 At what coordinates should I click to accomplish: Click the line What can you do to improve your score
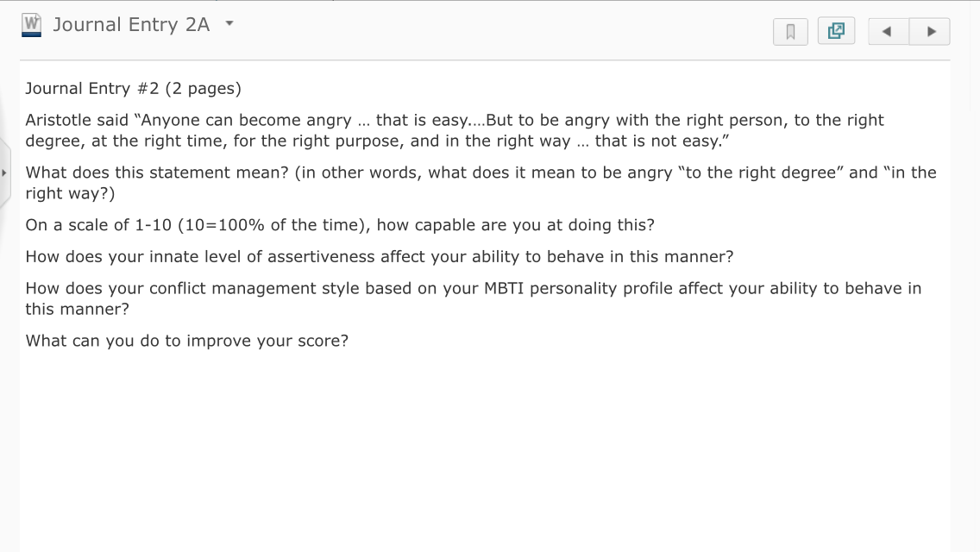point(187,340)
